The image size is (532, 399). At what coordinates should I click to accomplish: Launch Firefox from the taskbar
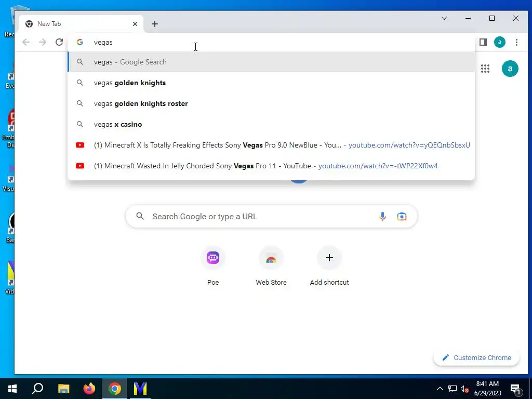click(x=89, y=389)
